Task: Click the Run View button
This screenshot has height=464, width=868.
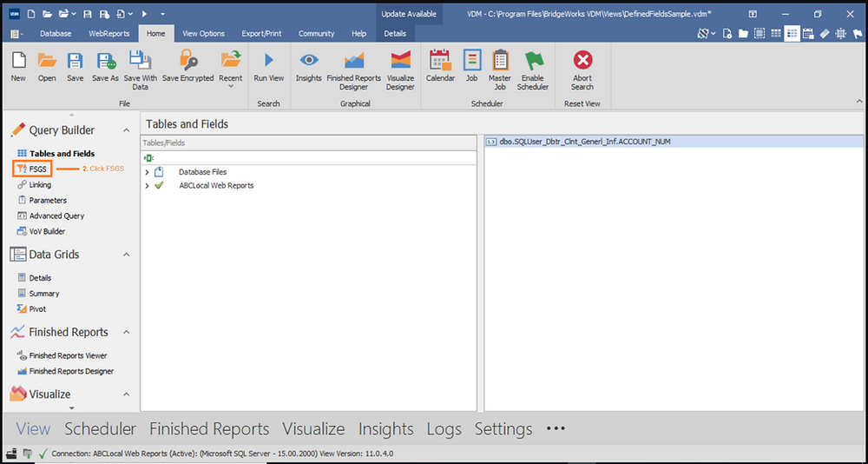Action: point(269,67)
